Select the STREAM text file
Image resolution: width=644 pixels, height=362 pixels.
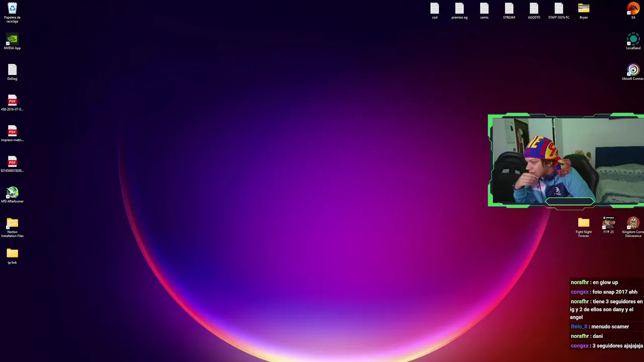coord(509,11)
